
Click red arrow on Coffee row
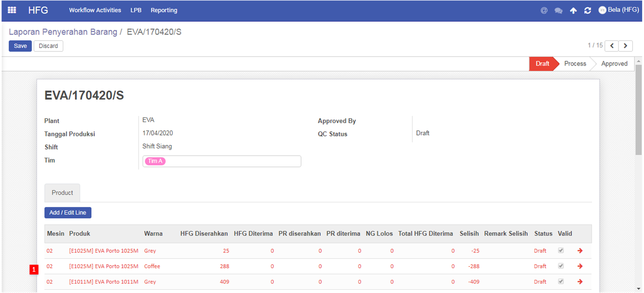tap(580, 266)
